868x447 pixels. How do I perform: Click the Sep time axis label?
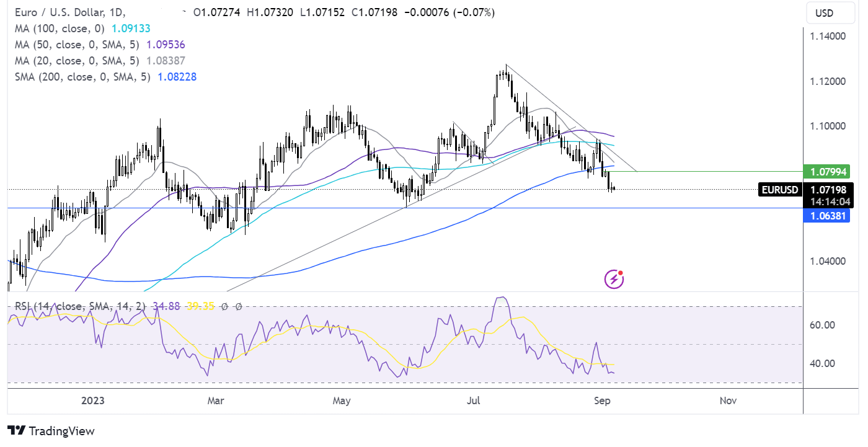pyautogui.click(x=603, y=401)
